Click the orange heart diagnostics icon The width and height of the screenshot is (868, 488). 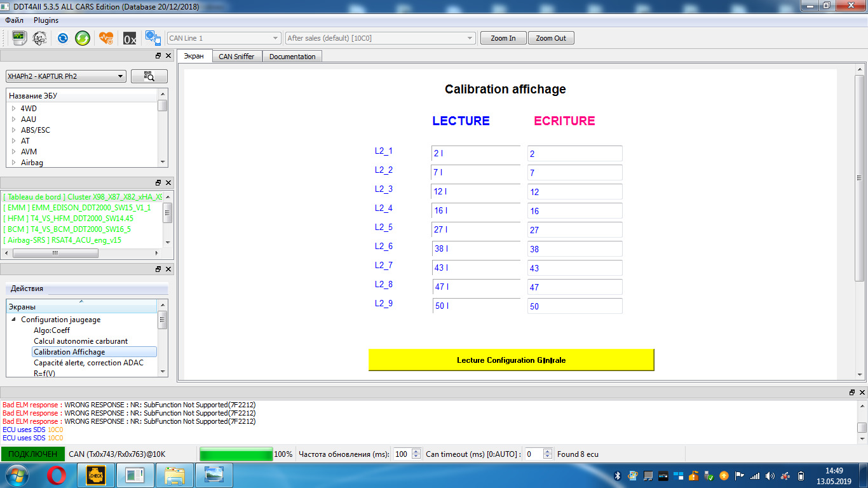106,38
